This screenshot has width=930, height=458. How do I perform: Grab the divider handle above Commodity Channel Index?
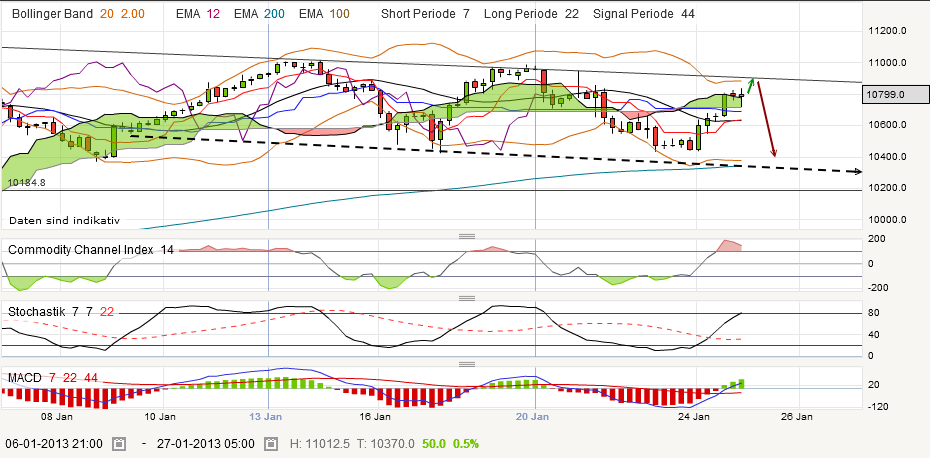(467, 236)
